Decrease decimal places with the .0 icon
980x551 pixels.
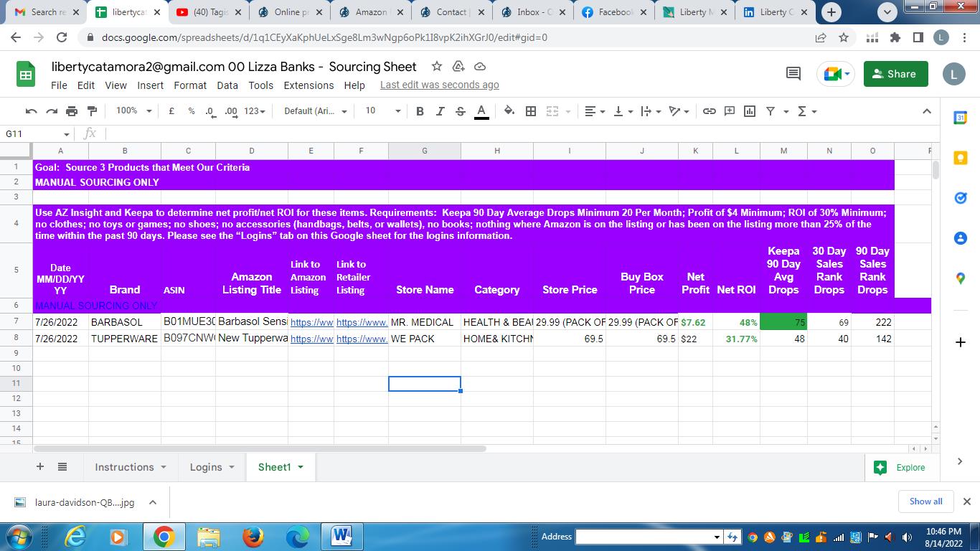tap(209, 111)
